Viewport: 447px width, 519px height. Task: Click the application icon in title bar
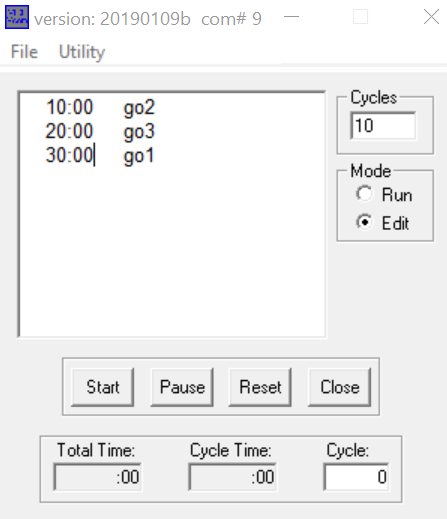pos(17,17)
